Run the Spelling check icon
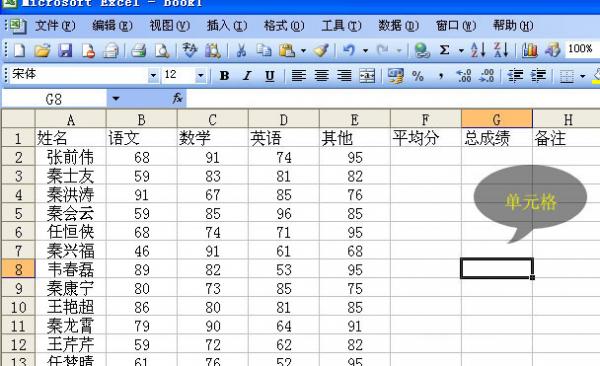 [189, 50]
